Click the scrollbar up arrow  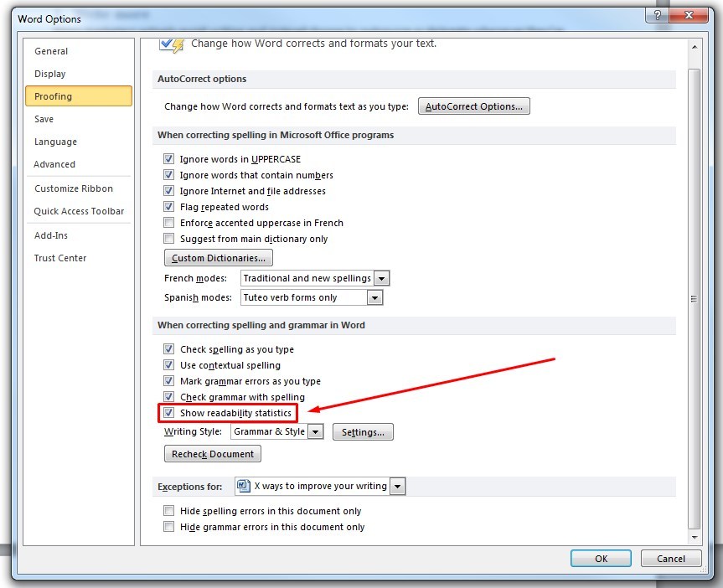(x=694, y=47)
